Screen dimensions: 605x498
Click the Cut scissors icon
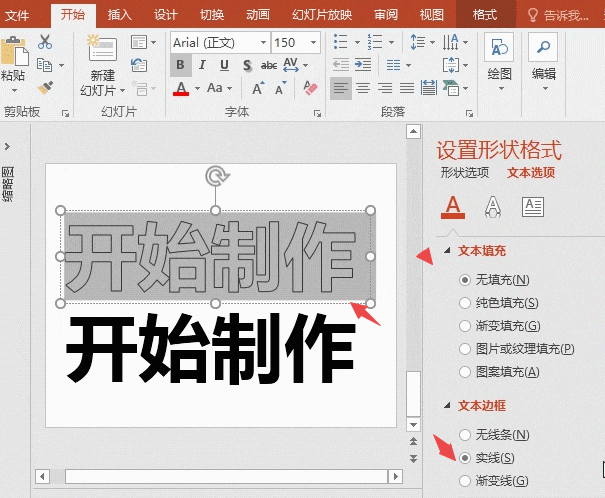tap(45, 42)
